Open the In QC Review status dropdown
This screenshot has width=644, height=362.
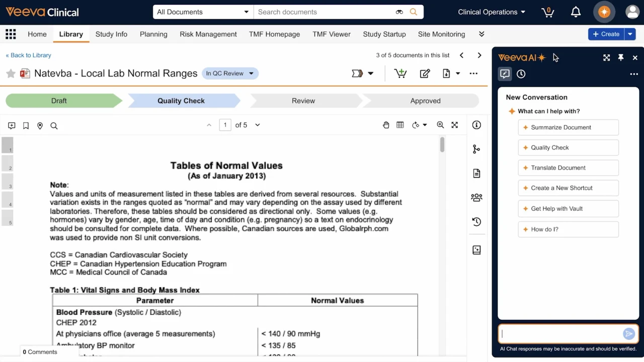[x=230, y=73]
